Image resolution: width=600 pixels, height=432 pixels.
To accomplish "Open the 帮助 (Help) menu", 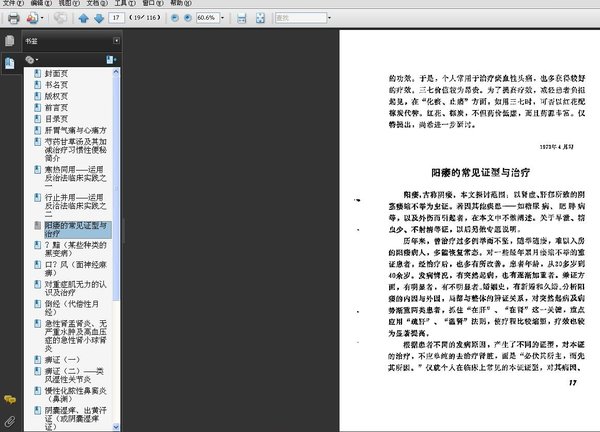I will tap(181, 3).
